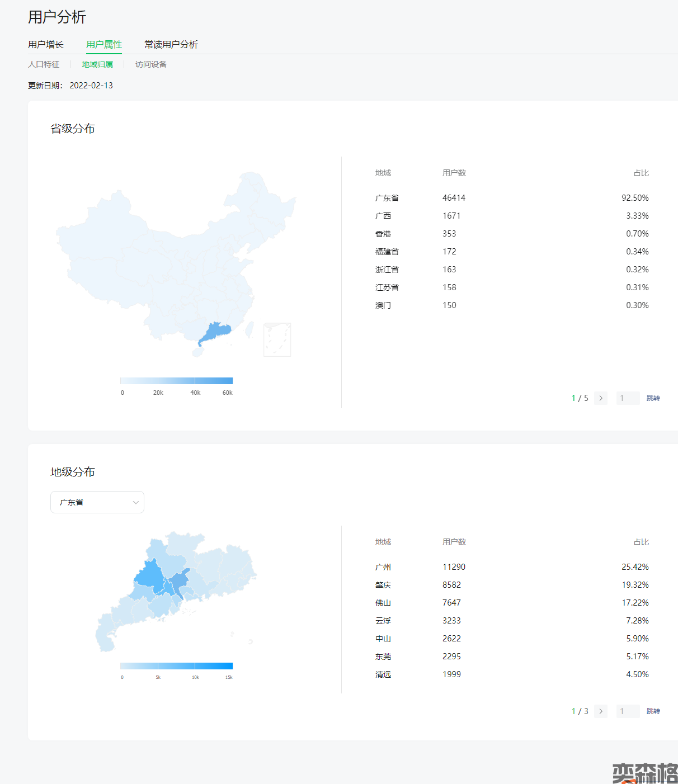Click the South China Sea inset map
678x784 pixels.
click(277, 339)
